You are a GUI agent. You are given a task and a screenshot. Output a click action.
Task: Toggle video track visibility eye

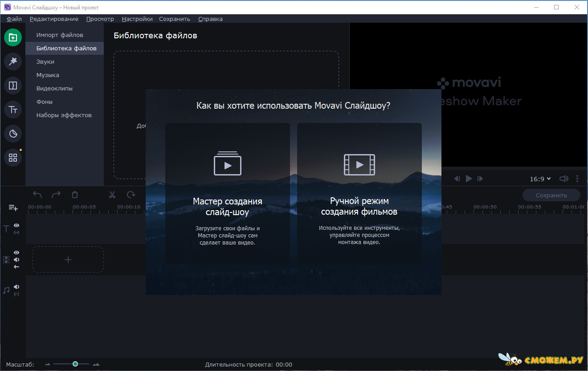[16, 253]
